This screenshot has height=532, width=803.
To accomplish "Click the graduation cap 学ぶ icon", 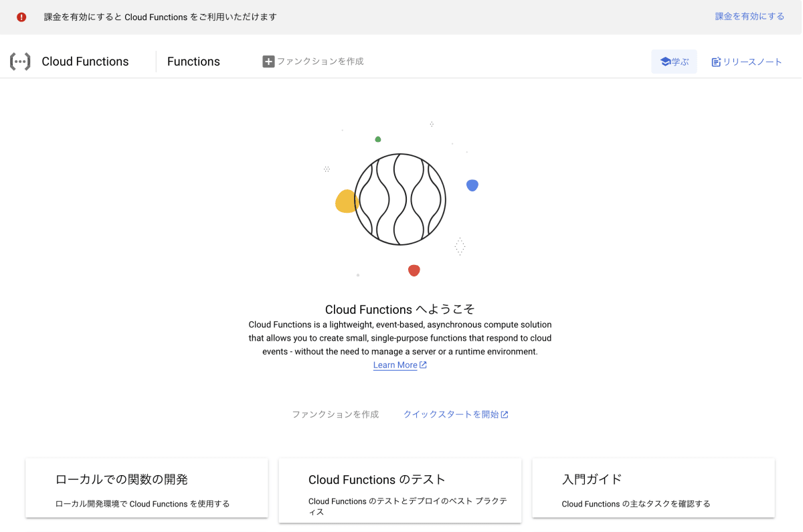I will click(665, 62).
